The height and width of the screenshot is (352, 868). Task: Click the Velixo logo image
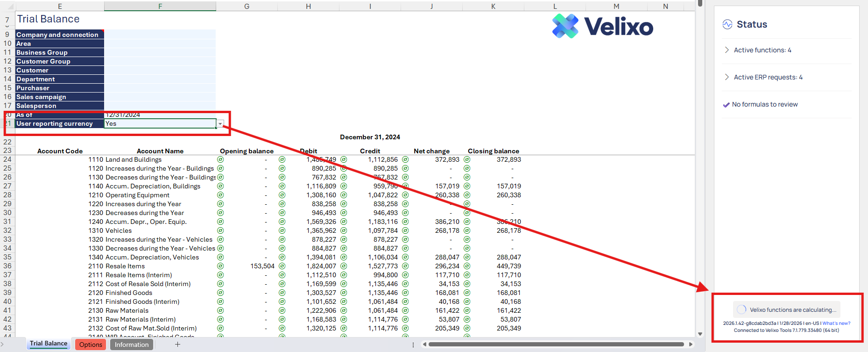pyautogui.click(x=602, y=26)
